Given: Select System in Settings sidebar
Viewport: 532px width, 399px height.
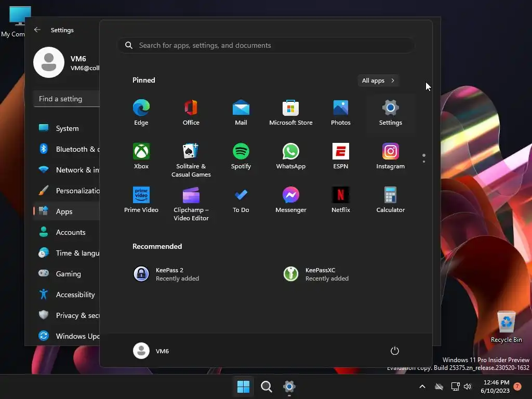Looking at the screenshot, I should tap(67, 128).
